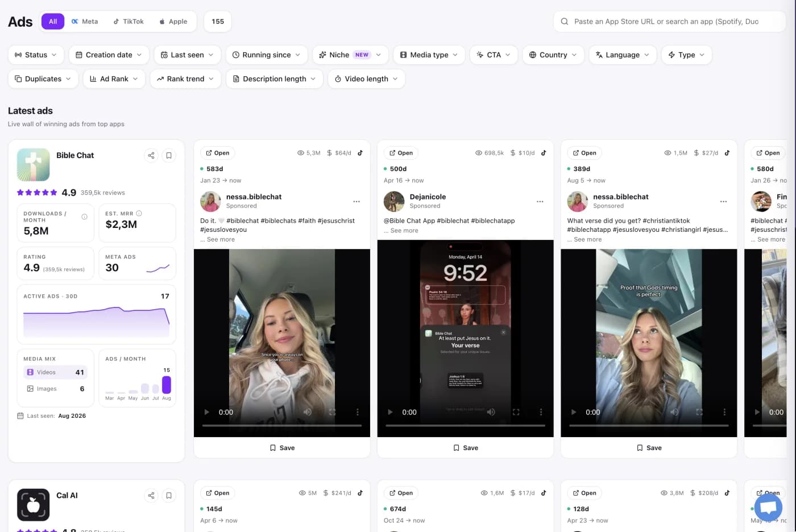Click TikTok icon on the 698,5k views ad
This screenshot has height=532, width=796.
544,153
